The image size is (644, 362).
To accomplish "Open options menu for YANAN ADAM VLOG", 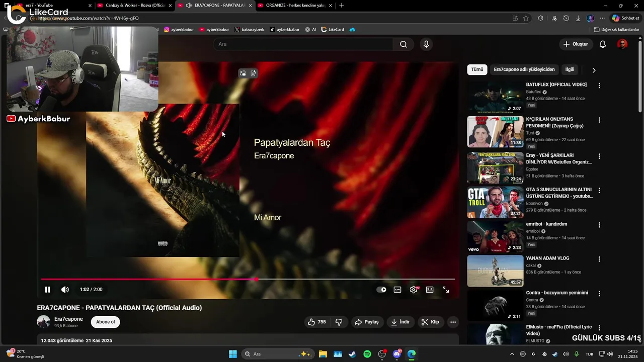I will (599, 259).
